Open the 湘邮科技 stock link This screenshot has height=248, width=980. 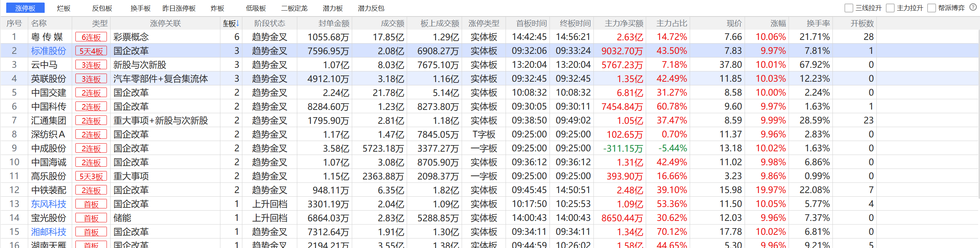48,232
